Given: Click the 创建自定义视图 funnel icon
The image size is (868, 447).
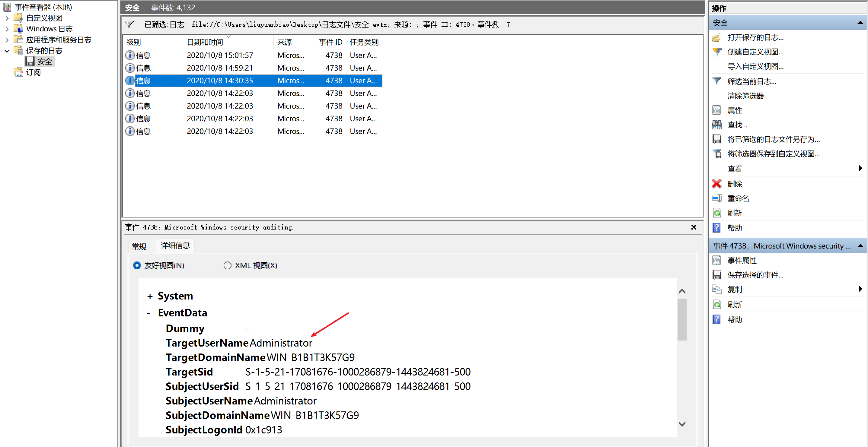Looking at the screenshot, I should (717, 52).
